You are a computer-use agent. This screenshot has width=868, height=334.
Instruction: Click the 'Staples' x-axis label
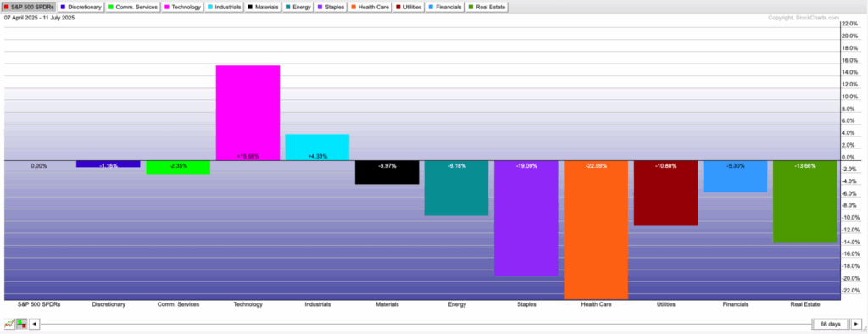coord(526,304)
